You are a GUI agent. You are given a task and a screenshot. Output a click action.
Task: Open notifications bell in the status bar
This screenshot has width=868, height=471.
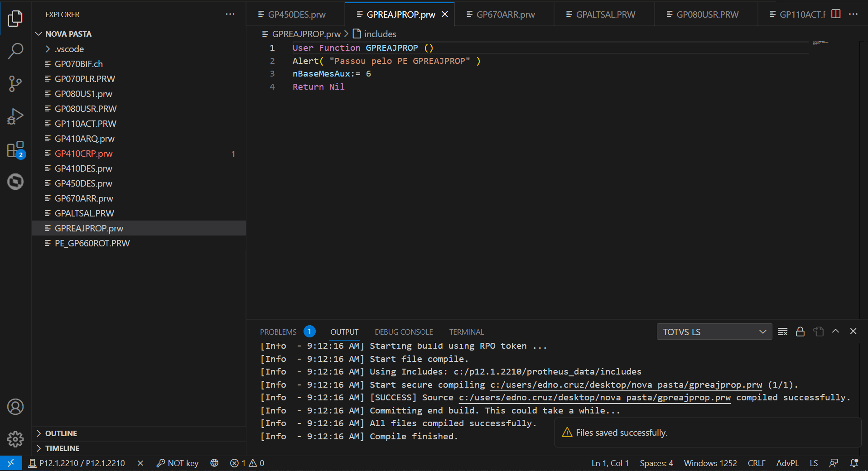854,463
